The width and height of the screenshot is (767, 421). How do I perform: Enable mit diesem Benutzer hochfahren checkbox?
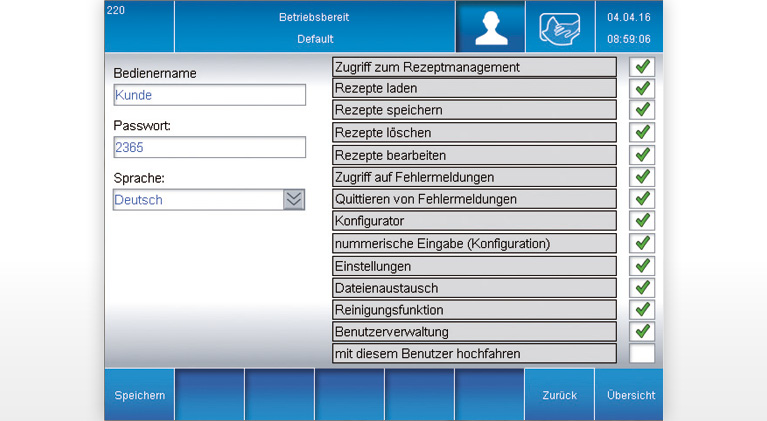(642, 353)
